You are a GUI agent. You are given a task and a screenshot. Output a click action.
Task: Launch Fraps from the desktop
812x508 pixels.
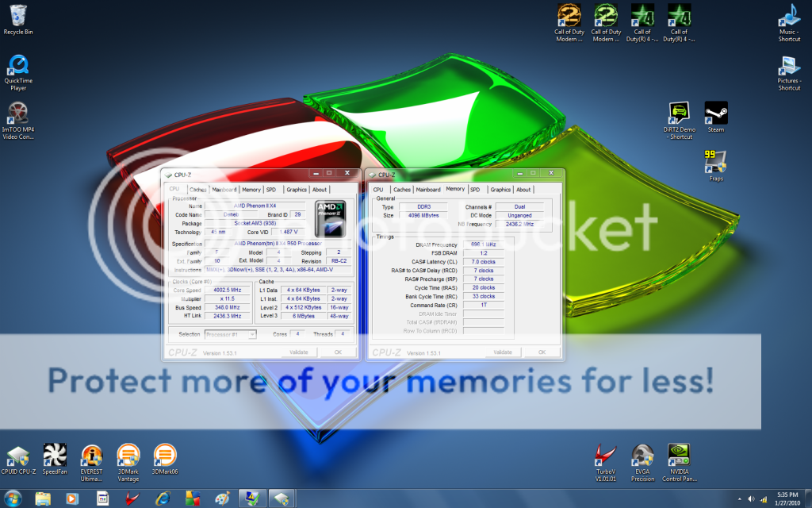[716, 166]
